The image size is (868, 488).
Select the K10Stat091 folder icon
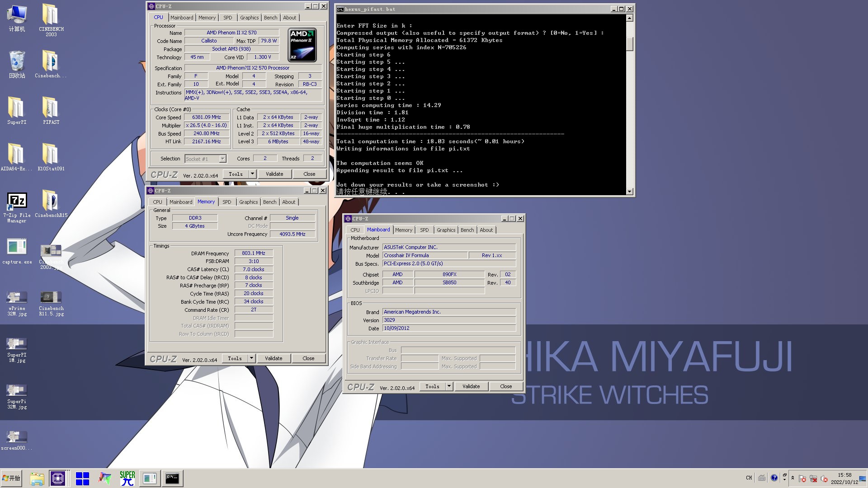click(51, 157)
